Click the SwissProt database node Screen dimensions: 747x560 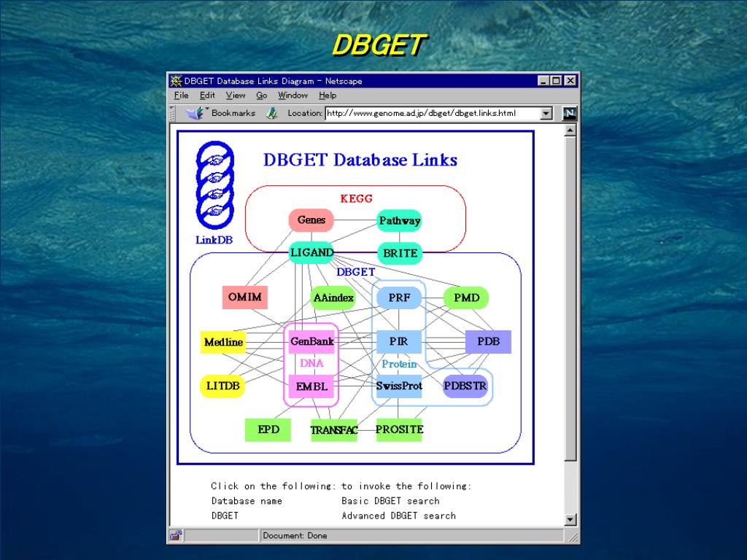click(399, 386)
